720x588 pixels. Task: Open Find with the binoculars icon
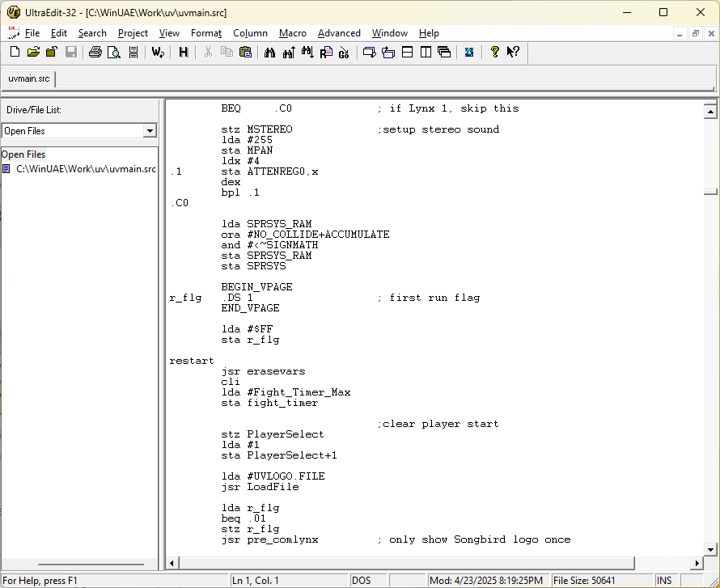(x=269, y=52)
